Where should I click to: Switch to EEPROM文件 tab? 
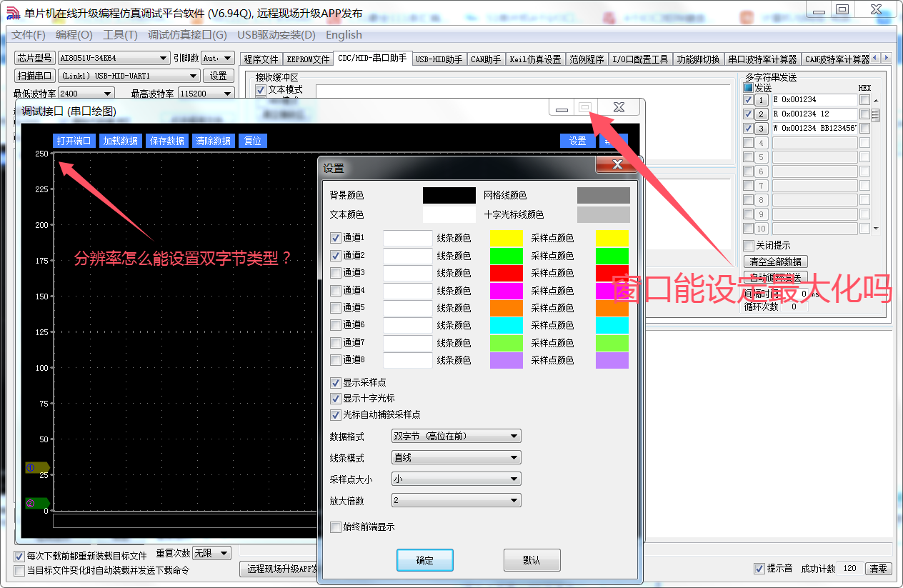click(x=308, y=59)
